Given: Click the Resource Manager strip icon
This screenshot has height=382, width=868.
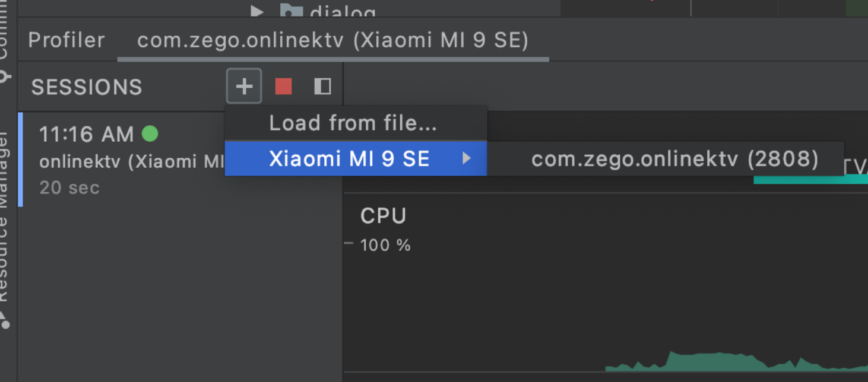Looking at the screenshot, I should [5, 320].
